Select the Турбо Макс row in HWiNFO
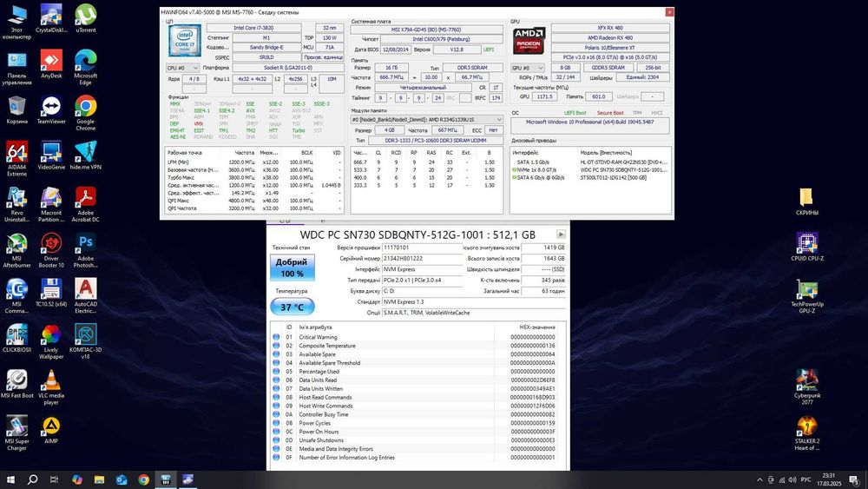 (x=254, y=178)
